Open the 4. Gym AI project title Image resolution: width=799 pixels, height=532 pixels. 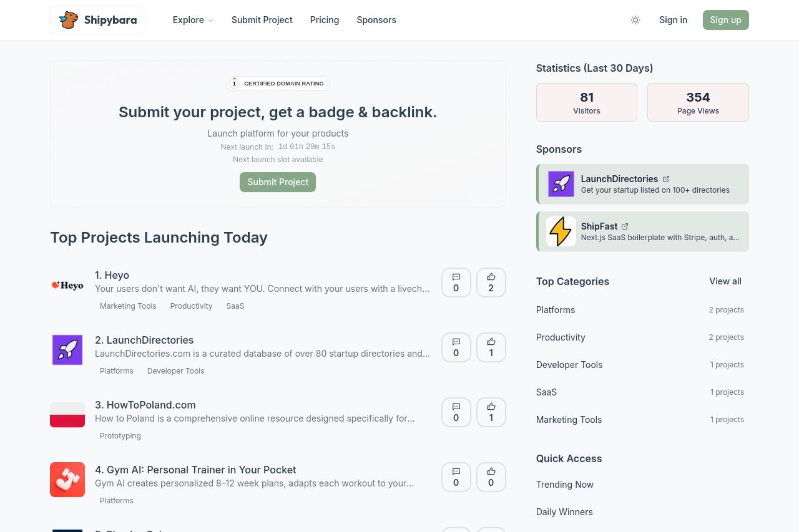[x=195, y=470]
